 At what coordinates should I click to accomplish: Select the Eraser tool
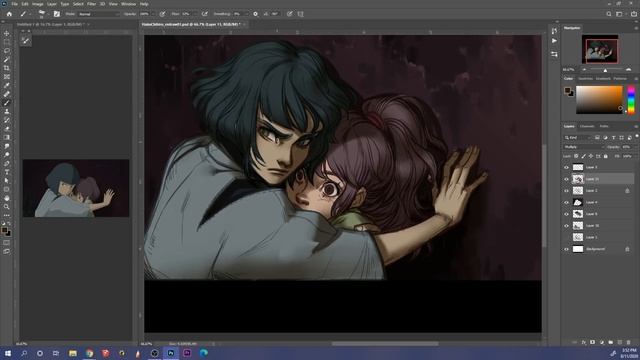coord(7,129)
